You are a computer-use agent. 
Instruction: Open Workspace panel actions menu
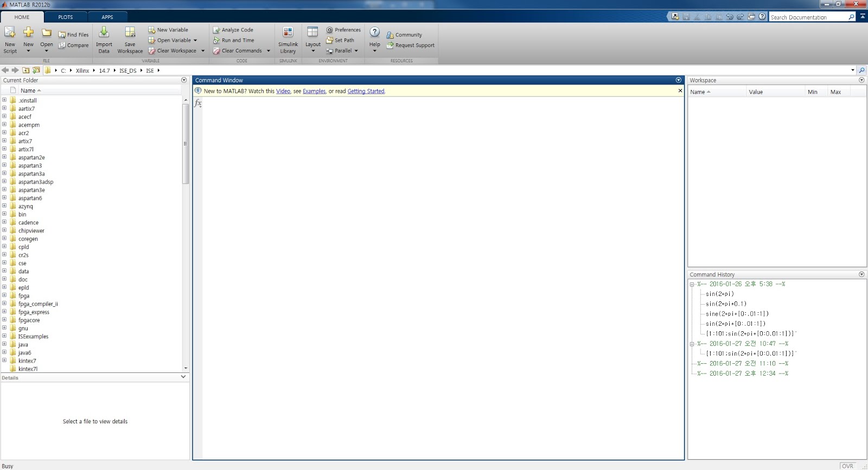(861, 80)
